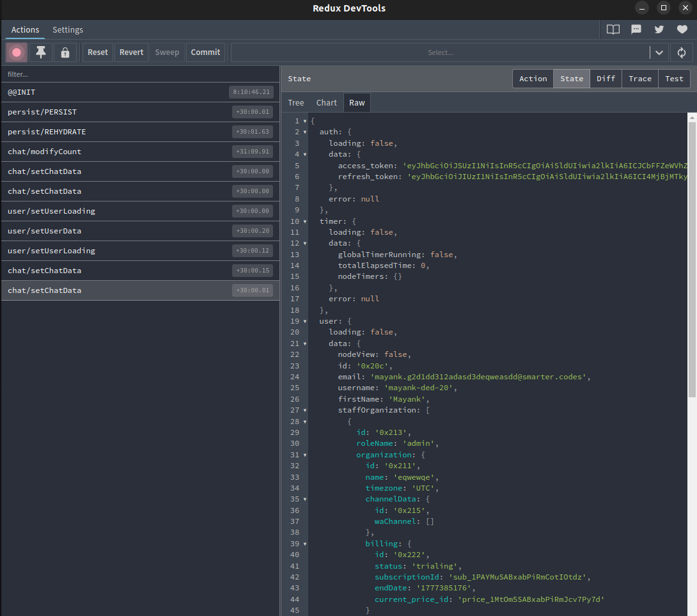Click the email value on line 24
This screenshot has height=616, width=697.
pyautogui.click(x=478, y=377)
